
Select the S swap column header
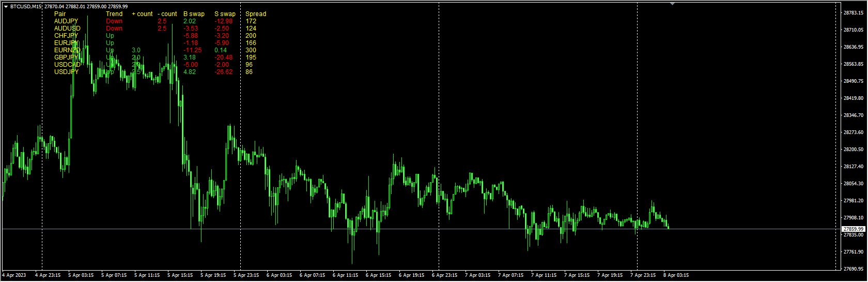point(225,14)
